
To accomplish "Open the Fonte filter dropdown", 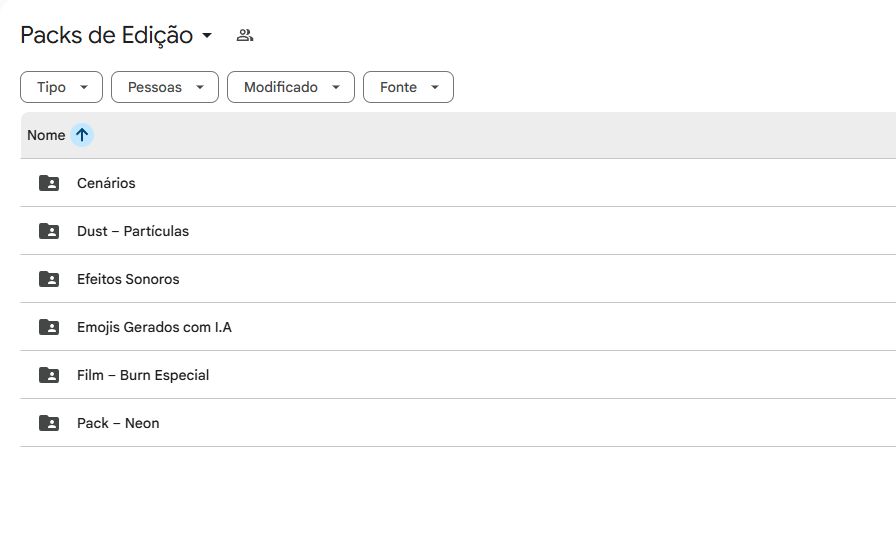I will pyautogui.click(x=408, y=87).
